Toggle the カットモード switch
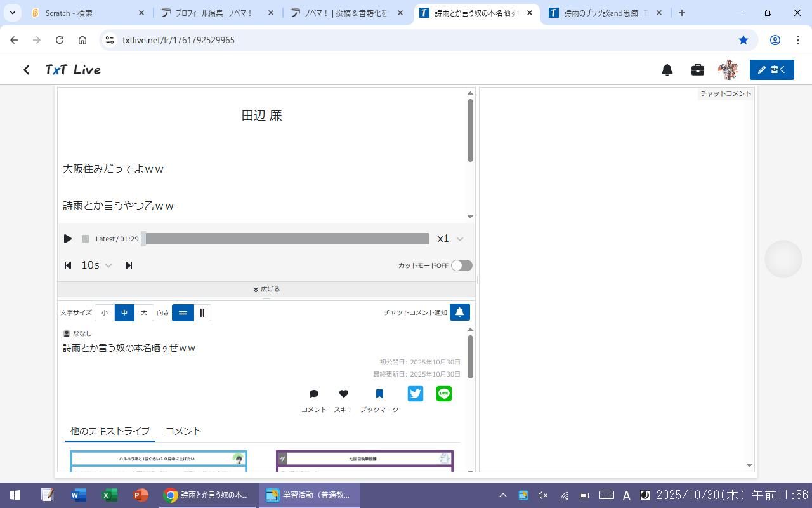The height and width of the screenshot is (508, 812). (x=461, y=265)
